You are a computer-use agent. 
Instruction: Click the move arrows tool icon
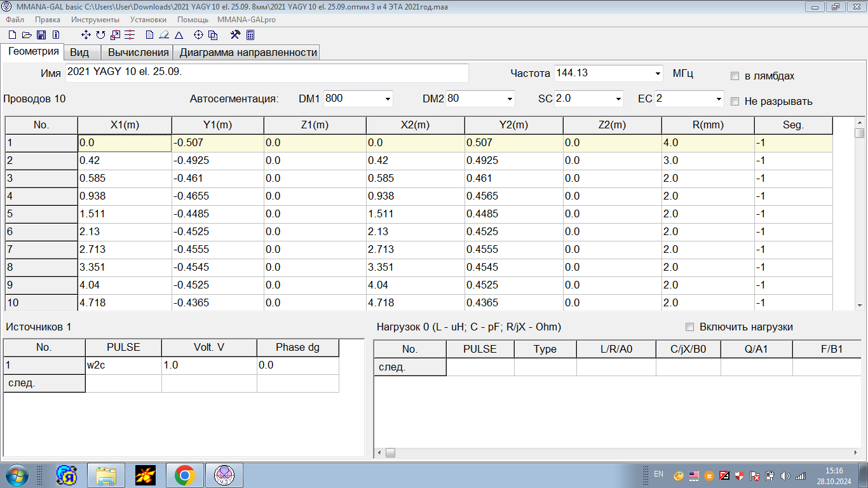[x=86, y=35]
